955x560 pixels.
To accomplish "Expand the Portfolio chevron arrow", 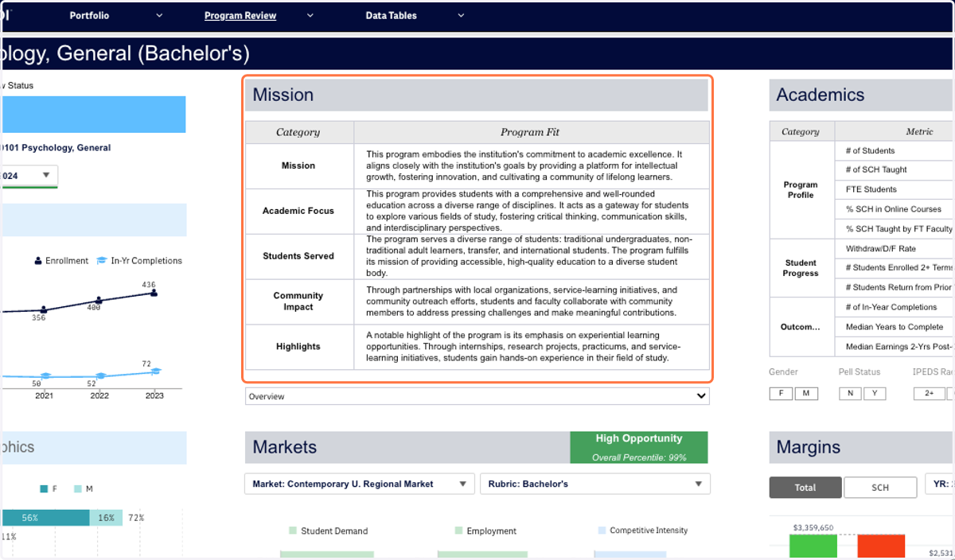I will [159, 15].
